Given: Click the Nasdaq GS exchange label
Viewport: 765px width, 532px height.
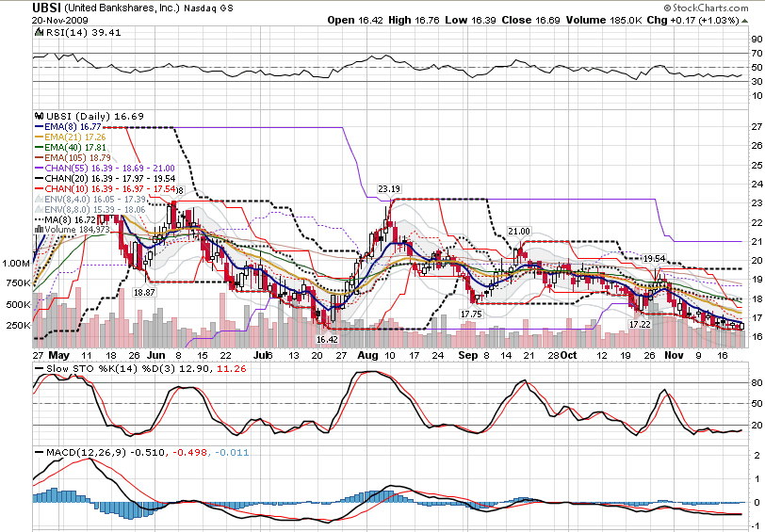Looking at the screenshot, I should point(208,8).
